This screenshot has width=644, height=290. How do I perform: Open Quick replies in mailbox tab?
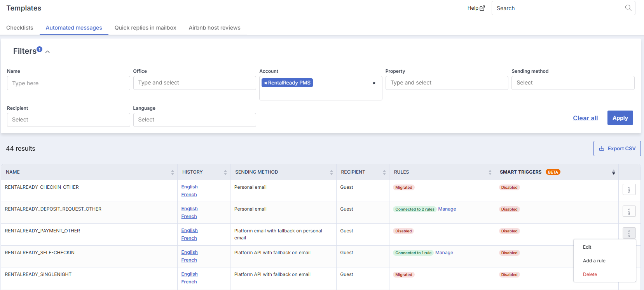[x=145, y=28]
